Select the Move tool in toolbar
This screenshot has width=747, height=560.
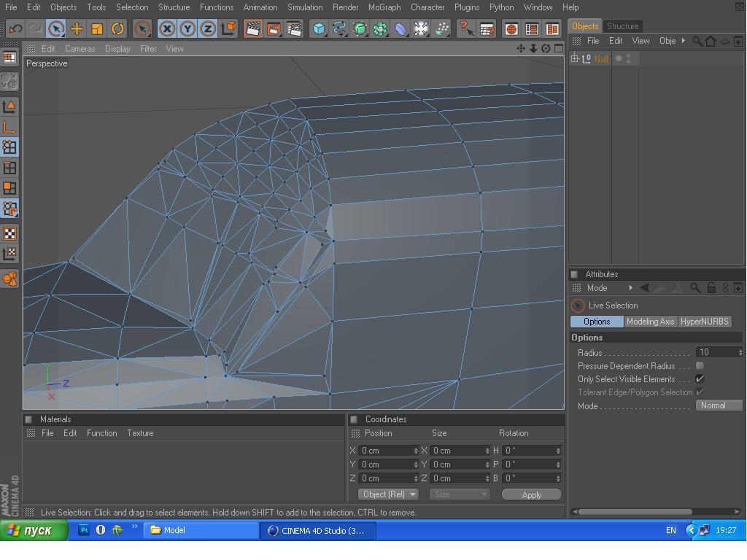(x=77, y=29)
